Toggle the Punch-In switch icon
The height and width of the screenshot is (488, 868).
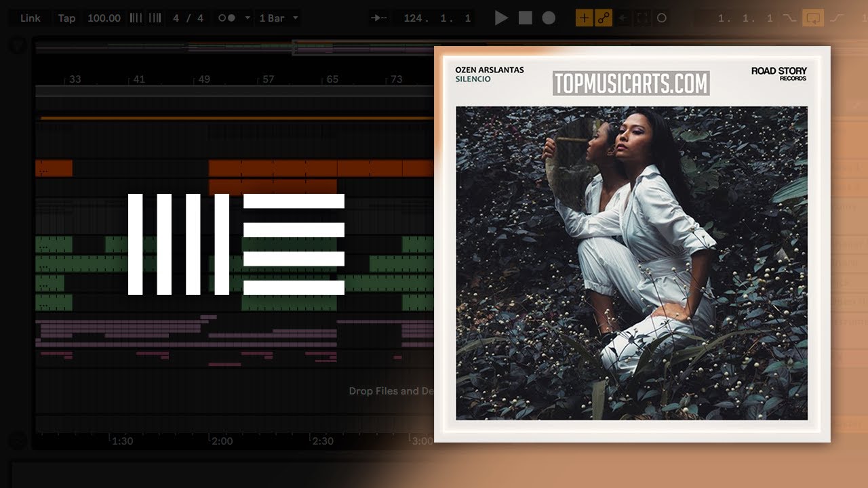pos(789,18)
